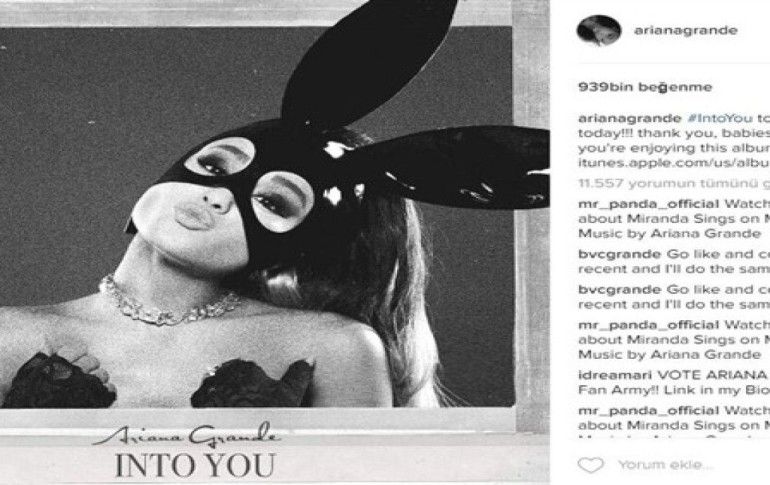Screen dimensions: 770x485
Task: Open second mr_panda_official commenter profile
Action: click(648, 325)
